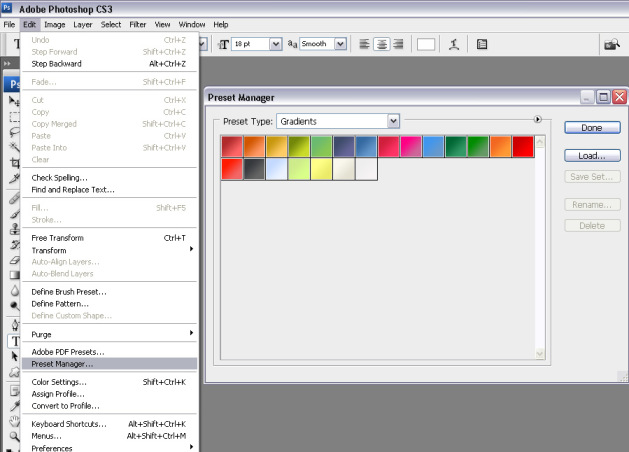Open the Window menu
This screenshot has height=452, width=629.
tap(192, 24)
